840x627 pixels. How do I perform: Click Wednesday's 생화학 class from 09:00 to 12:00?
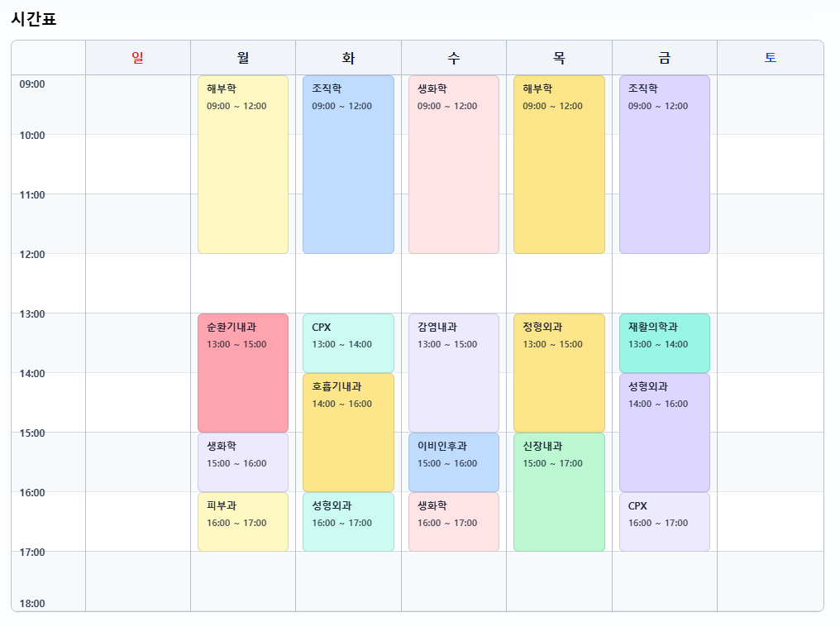click(x=454, y=165)
